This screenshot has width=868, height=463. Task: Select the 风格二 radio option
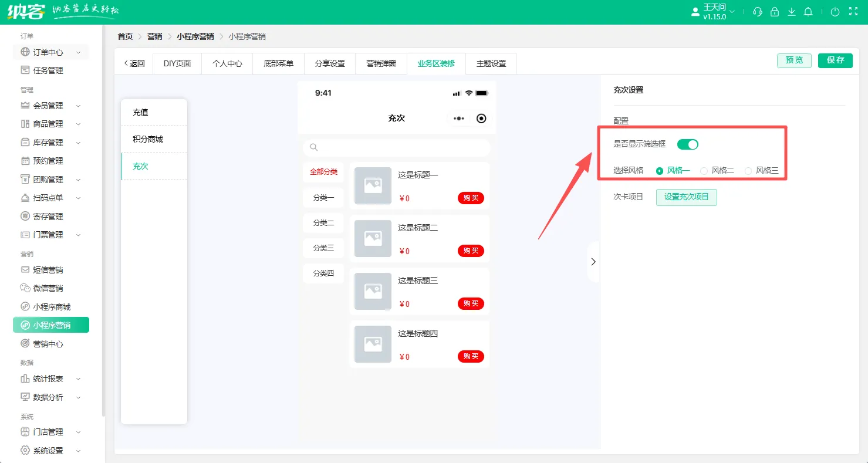(x=704, y=170)
